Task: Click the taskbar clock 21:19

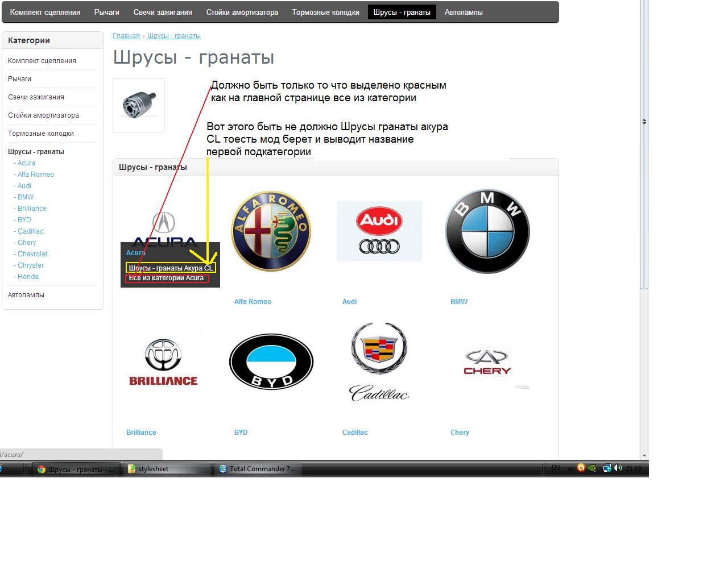Action: pos(634,469)
